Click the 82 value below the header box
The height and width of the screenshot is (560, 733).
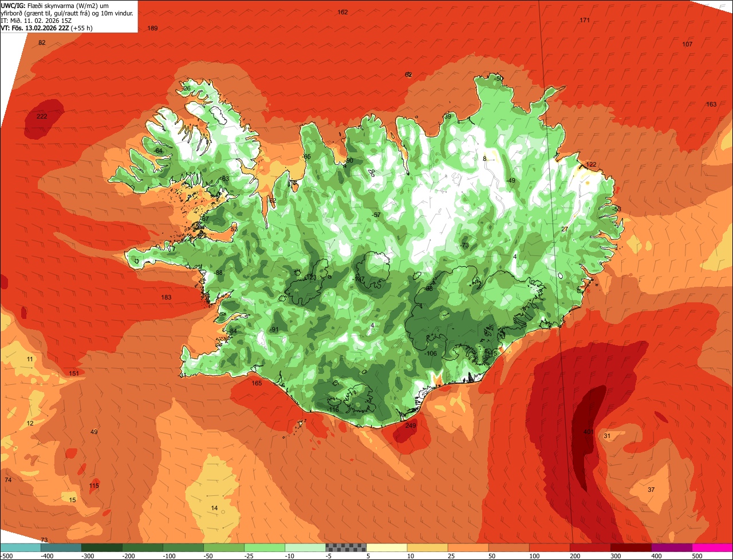[42, 43]
